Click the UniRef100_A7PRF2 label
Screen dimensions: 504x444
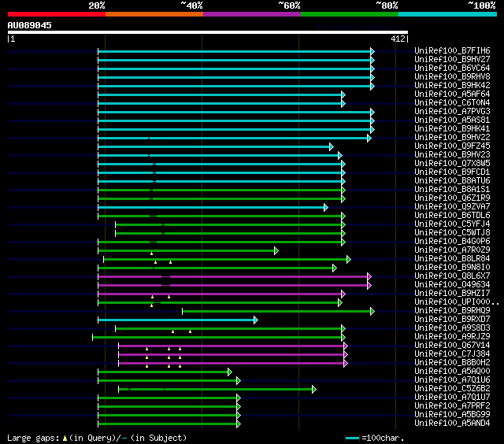click(452, 406)
